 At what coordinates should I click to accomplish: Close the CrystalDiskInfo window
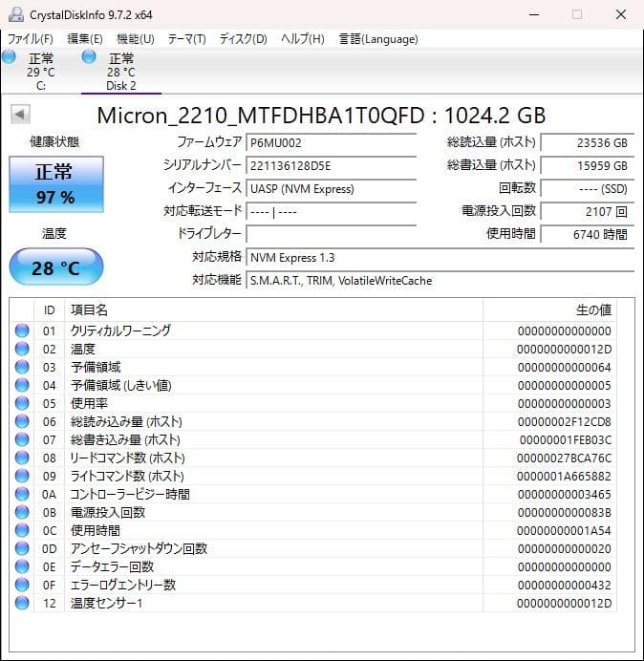(621, 14)
